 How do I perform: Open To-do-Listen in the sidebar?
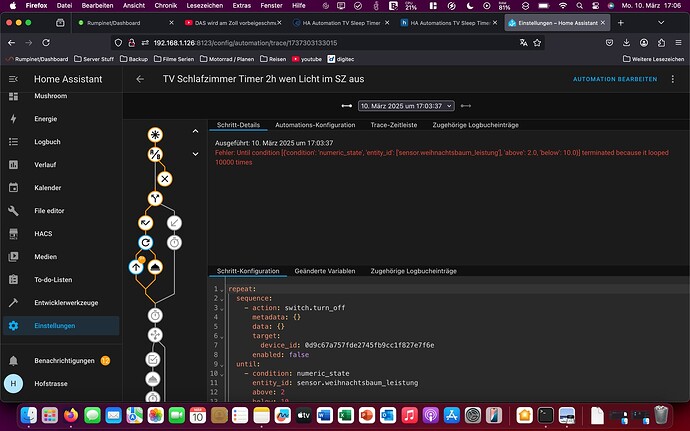(61, 280)
